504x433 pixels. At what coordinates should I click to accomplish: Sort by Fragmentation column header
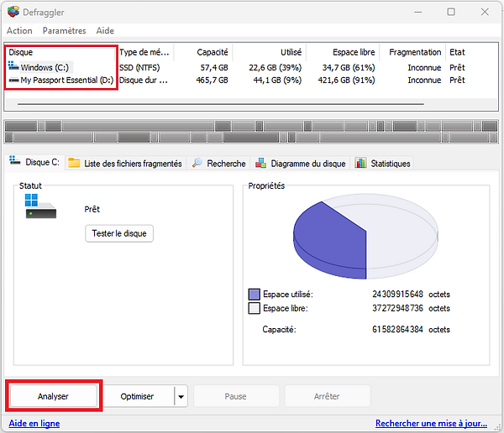coord(412,52)
